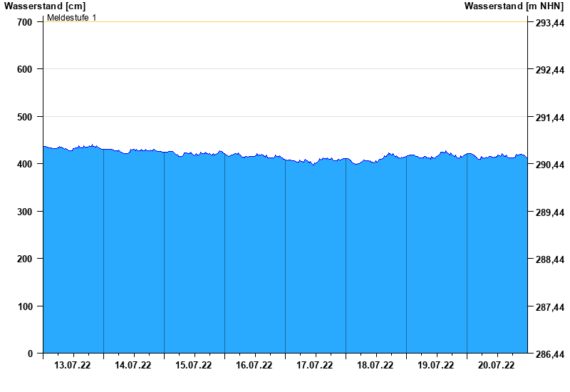
Task: Click the 'Meldestufe 1' label
Action: (72, 17)
